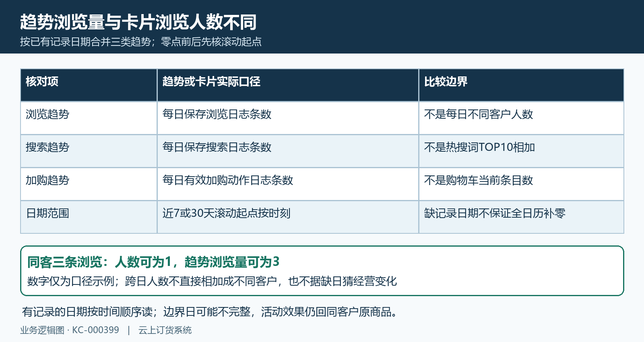Click the title 趋势浏览量与卡片浏览人数不同

tap(138, 22)
